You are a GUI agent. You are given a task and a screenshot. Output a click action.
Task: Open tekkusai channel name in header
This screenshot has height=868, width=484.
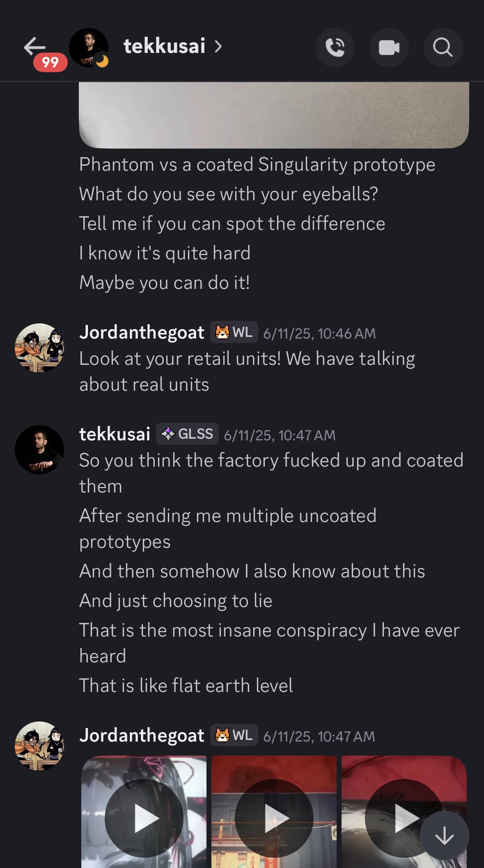[x=164, y=46]
